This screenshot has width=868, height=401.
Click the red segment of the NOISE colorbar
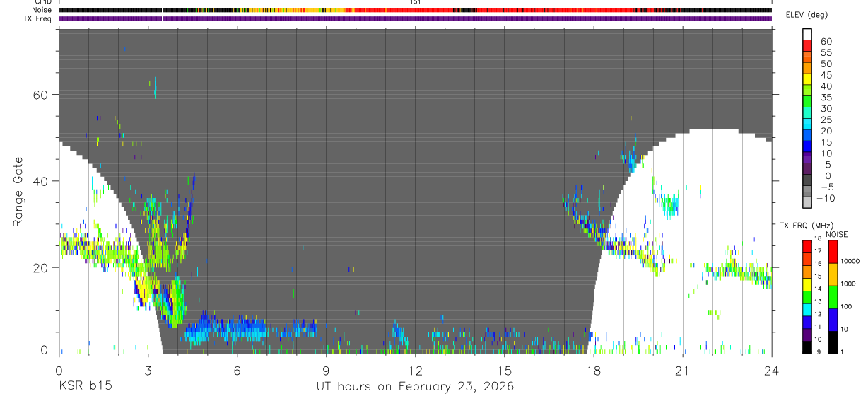833,252
